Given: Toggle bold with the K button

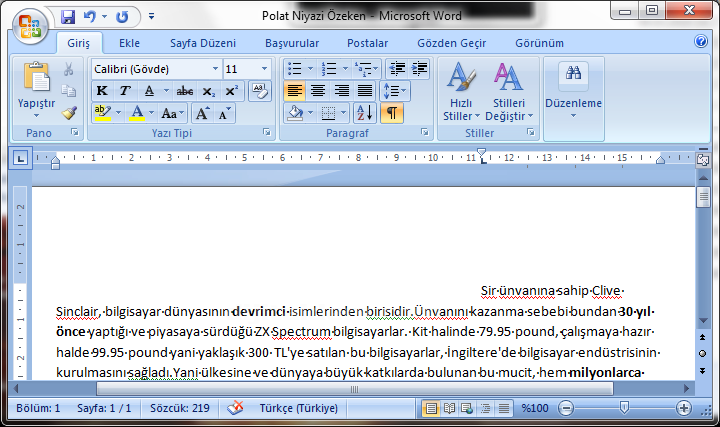Looking at the screenshot, I should point(102,91).
